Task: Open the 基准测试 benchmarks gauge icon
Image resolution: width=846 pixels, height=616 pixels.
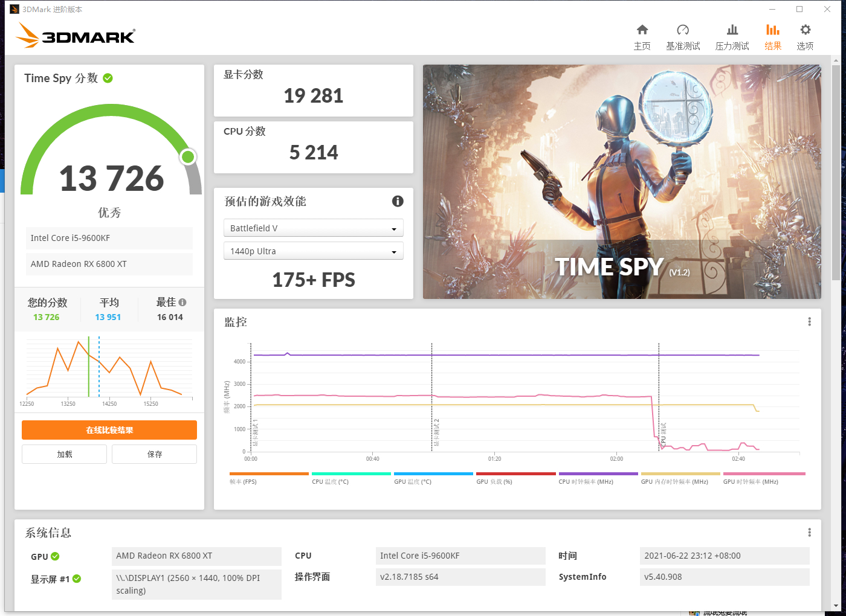Action: [683, 30]
